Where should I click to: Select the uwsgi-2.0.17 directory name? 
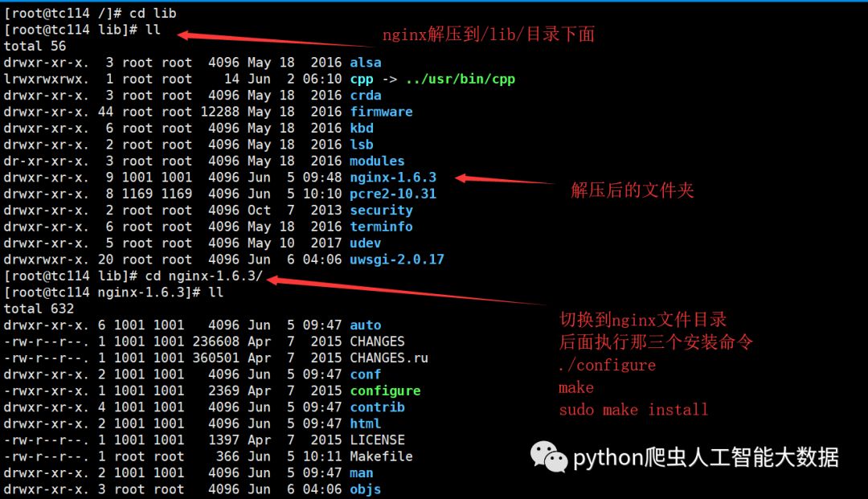pyautogui.click(x=397, y=260)
